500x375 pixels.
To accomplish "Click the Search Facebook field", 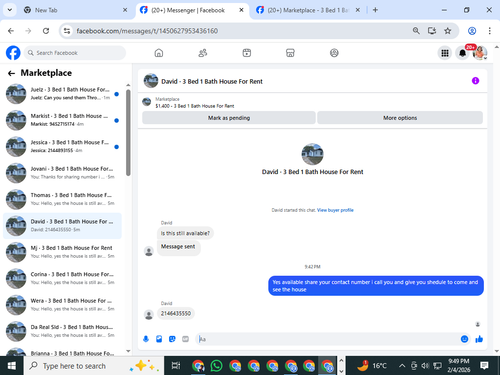I will [75, 53].
